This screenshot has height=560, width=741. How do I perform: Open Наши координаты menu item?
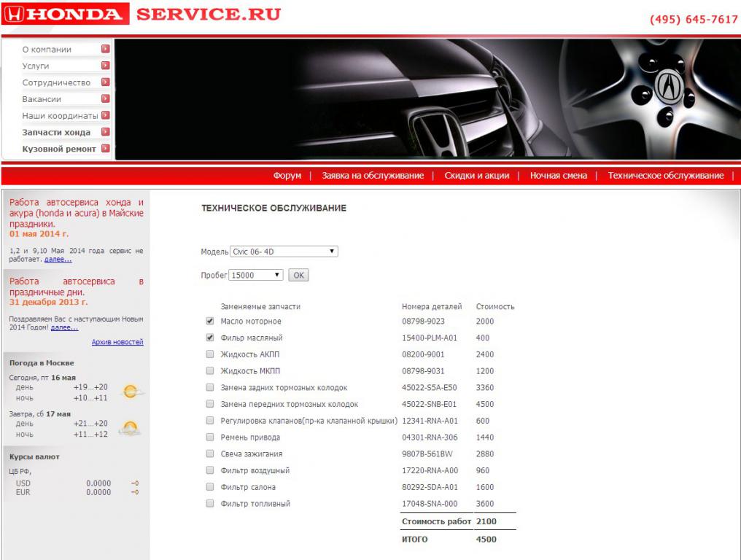point(60,116)
